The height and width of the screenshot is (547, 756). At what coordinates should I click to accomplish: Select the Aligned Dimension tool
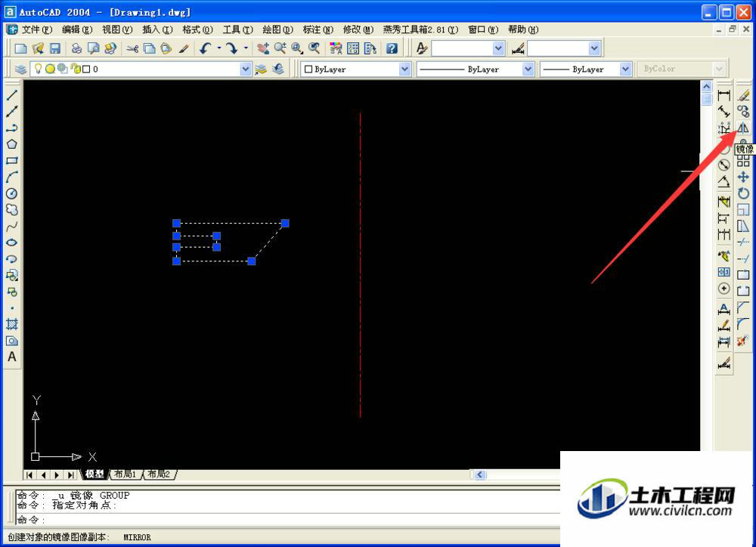(x=723, y=112)
